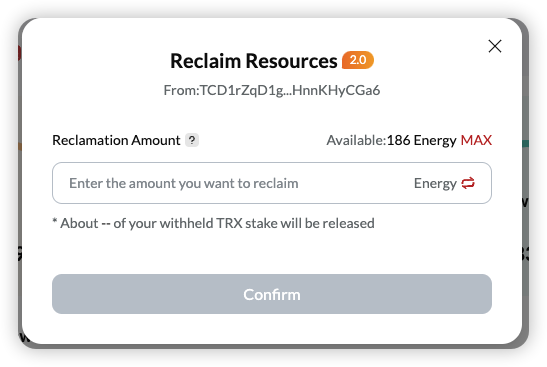Open the Reclamation Amount help tooltip icon

pyautogui.click(x=192, y=140)
